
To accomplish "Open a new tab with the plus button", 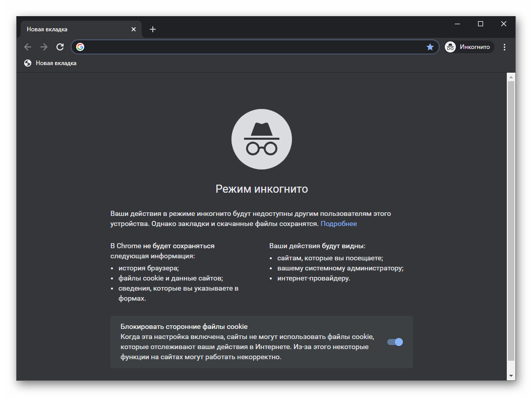I will (153, 29).
